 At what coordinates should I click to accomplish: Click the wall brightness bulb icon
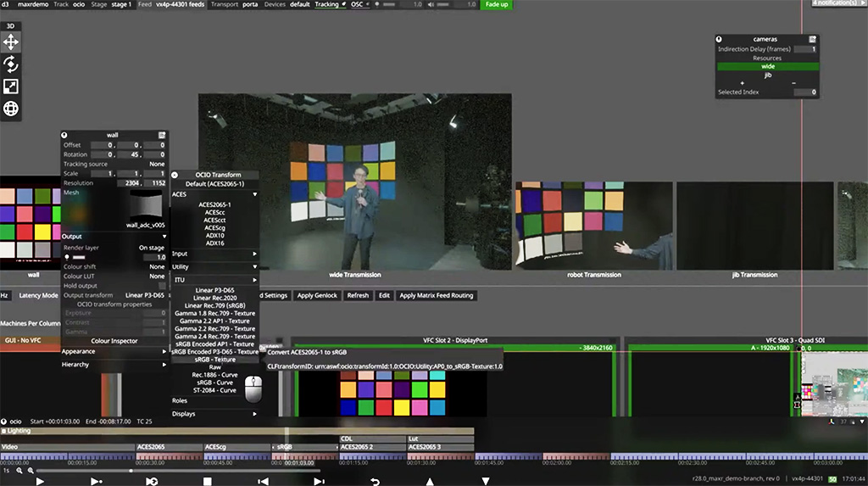coord(67,257)
